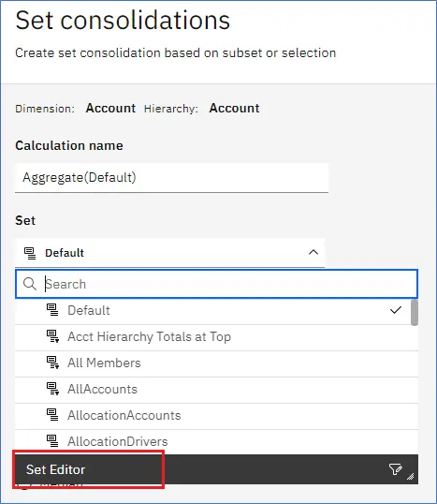Click the Default set dropdown field

point(169,253)
